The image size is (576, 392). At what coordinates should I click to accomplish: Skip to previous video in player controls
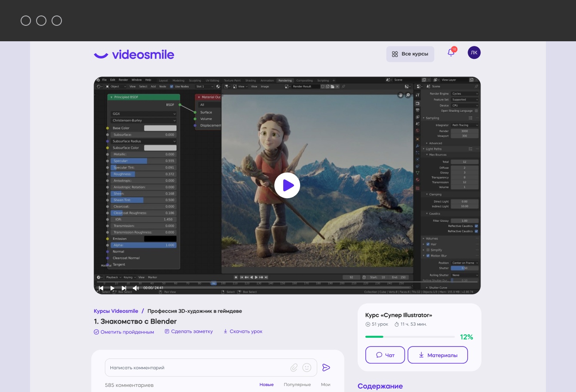pyautogui.click(x=101, y=288)
